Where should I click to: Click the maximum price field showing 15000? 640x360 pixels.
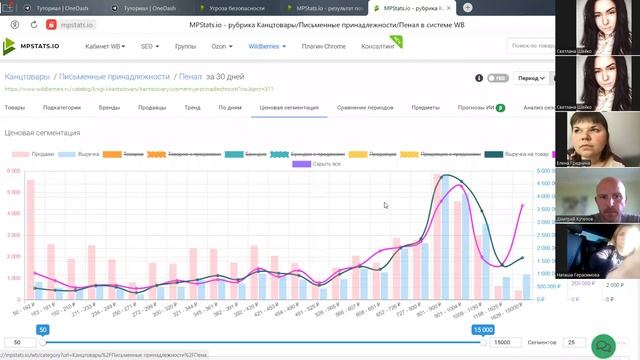[x=505, y=342]
